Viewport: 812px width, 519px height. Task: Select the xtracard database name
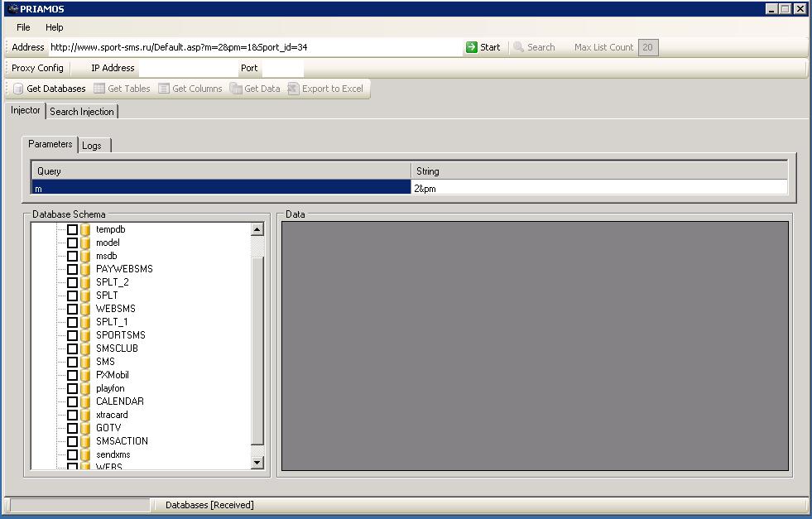coord(112,415)
